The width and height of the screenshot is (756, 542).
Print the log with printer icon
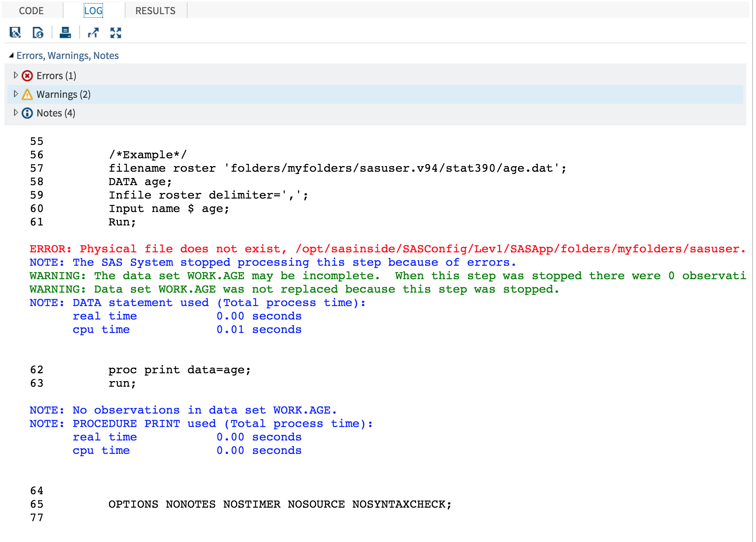[x=65, y=33]
